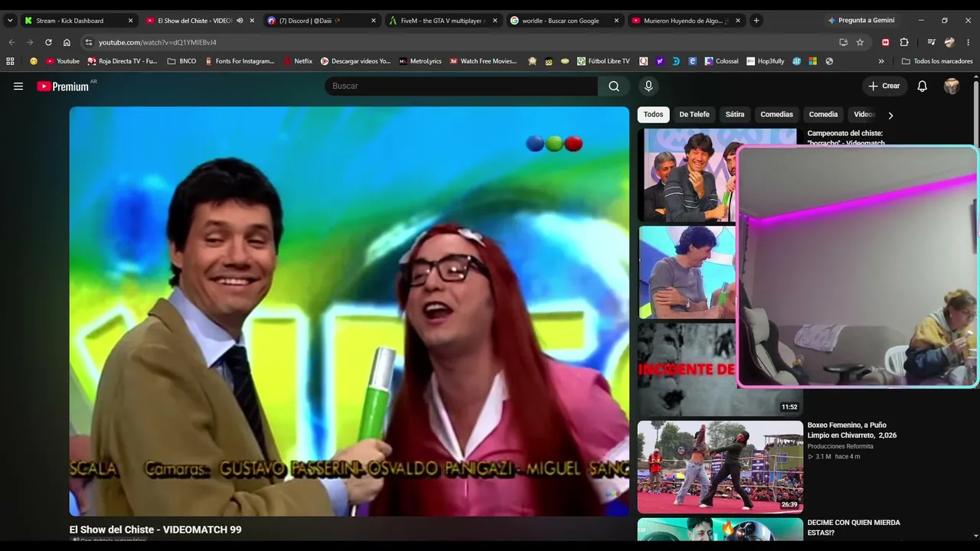Viewport: 980px width, 551px height.
Task: Open the Netflix bookmark
Action: click(x=298, y=61)
